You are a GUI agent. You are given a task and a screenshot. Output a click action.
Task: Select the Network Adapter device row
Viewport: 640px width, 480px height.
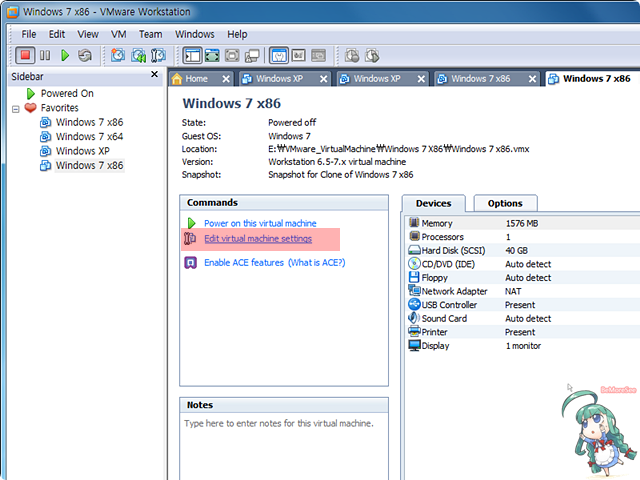pyautogui.click(x=524, y=291)
